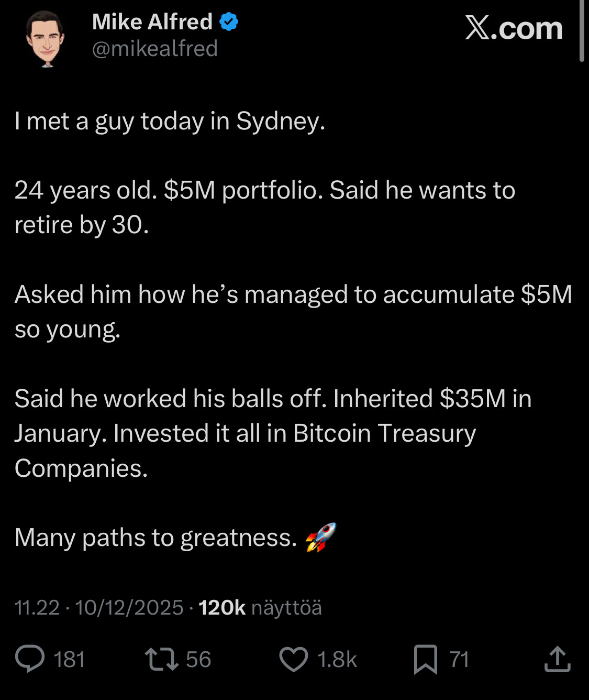589x700 pixels.
Task: Click the 181 replies count
Action: tap(69, 659)
